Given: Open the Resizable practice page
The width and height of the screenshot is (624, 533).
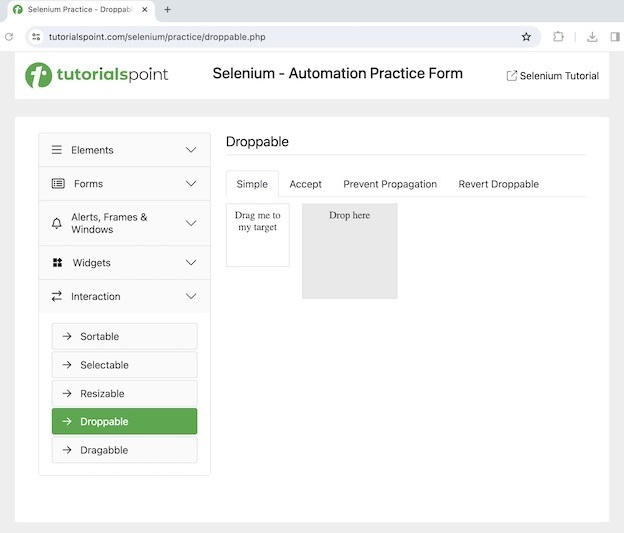Looking at the screenshot, I should 124,394.
